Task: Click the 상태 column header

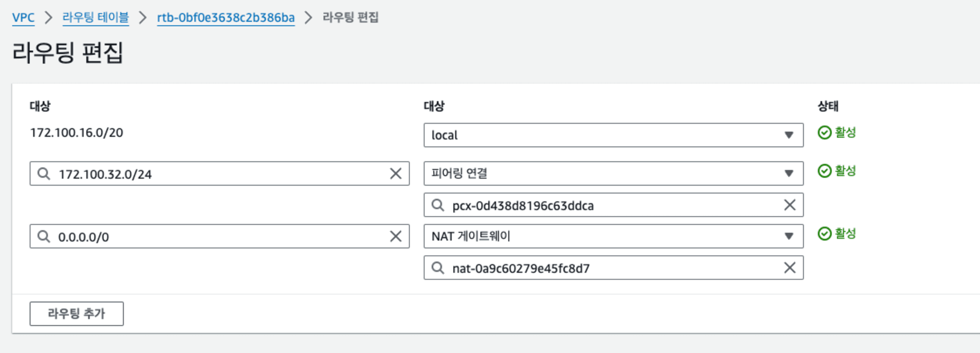Action: coord(828,106)
